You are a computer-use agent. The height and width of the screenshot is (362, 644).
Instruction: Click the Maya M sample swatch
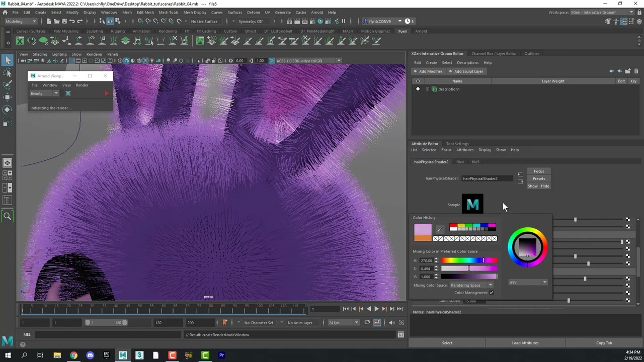472,204
